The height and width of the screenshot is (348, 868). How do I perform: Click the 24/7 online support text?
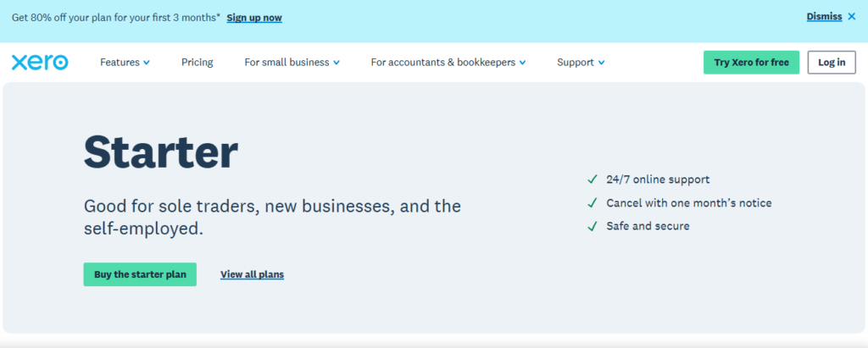658,180
